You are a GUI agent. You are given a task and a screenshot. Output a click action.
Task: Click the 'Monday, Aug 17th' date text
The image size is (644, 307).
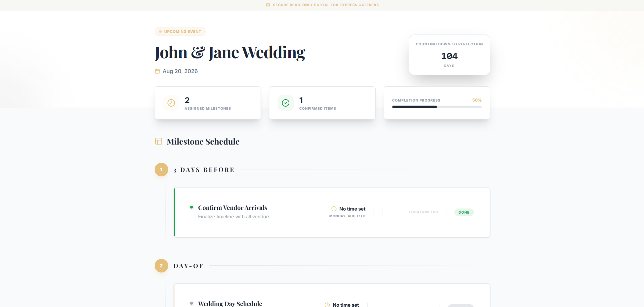tap(347, 216)
